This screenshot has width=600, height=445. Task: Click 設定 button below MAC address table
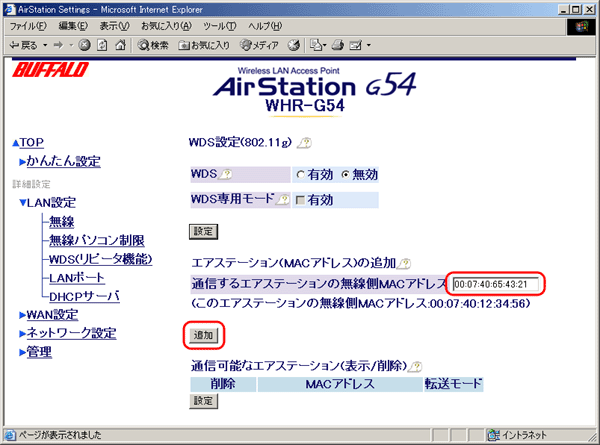pyautogui.click(x=203, y=401)
